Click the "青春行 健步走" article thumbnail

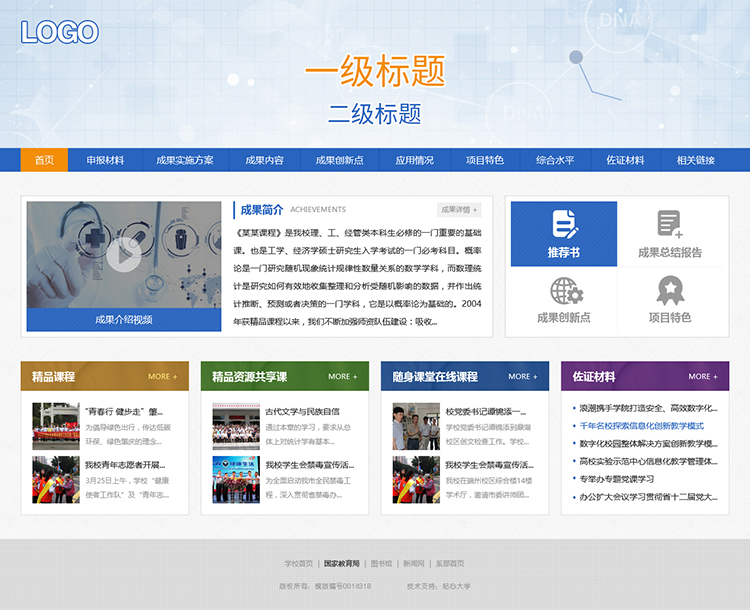[x=56, y=425]
